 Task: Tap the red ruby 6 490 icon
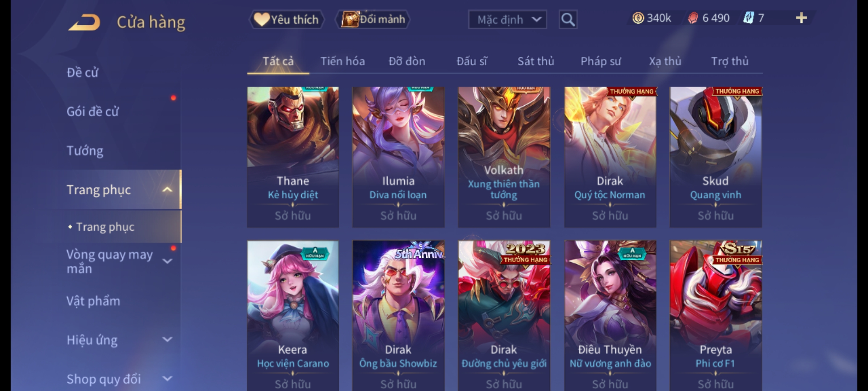click(693, 18)
